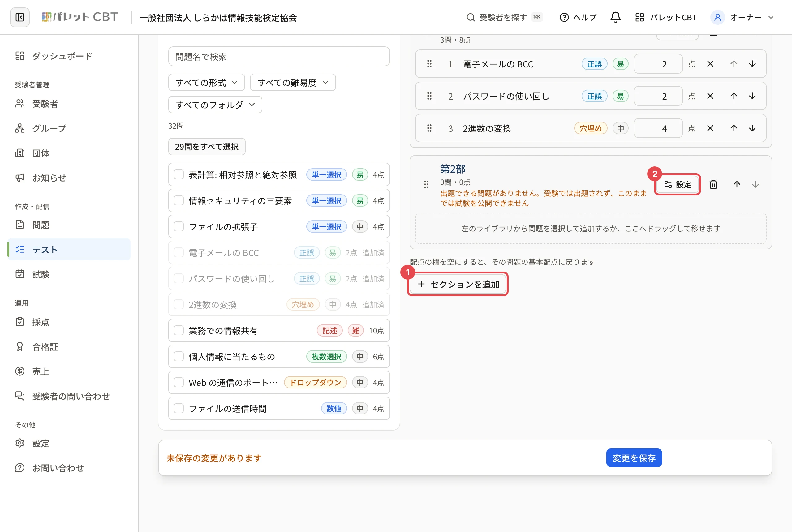Open the すべての形式 format filter
The height and width of the screenshot is (532, 792).
tap(207, 83)
